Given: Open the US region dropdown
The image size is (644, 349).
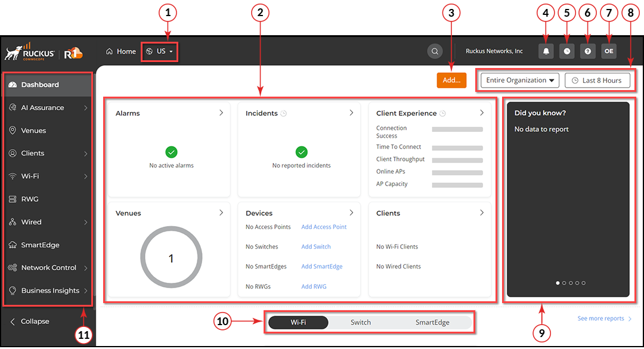Looking at the screenshot, I should click(160, 51).
